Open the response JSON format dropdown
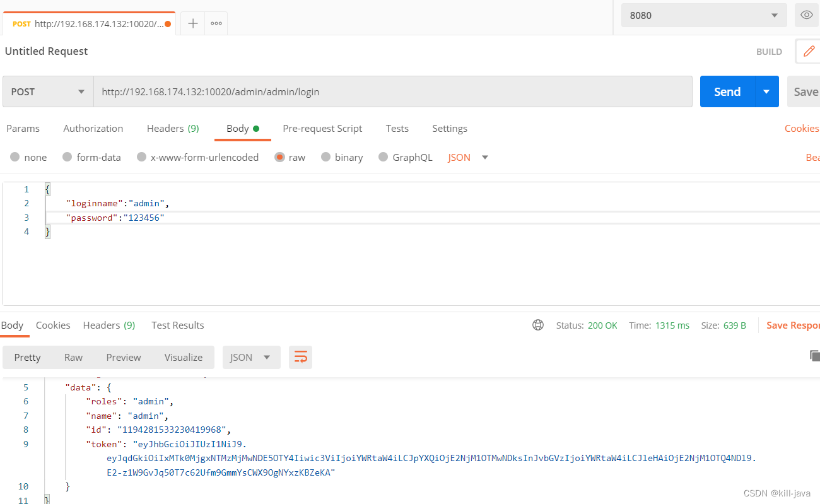The height and width of the screenshot is (504, 820). [x=251, y=357]
